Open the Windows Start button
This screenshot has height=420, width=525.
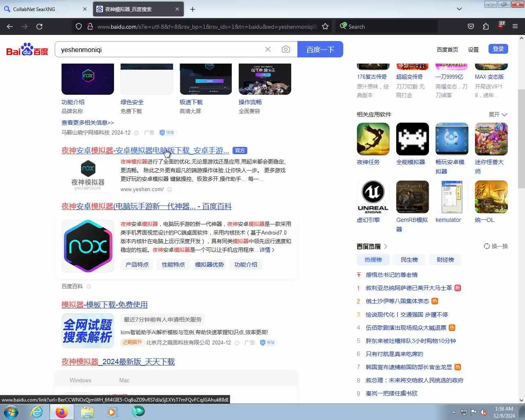11,411
